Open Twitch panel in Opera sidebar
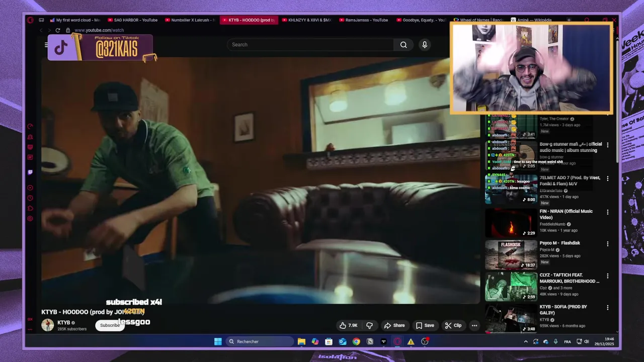Viewport: 644px width, 362px height. (30, 172)
